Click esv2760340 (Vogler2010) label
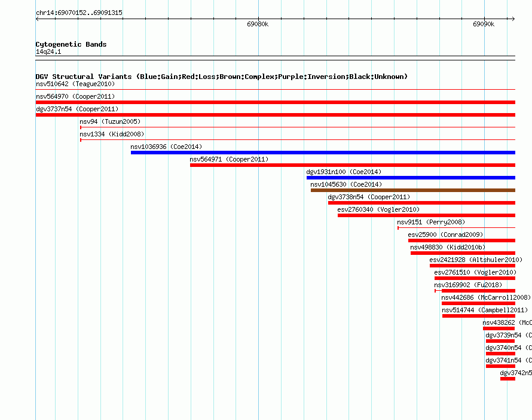 (x=378, y=209)
